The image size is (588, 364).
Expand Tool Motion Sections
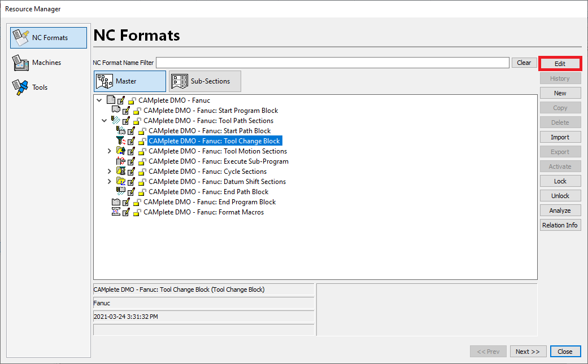[x=109, y=151]
